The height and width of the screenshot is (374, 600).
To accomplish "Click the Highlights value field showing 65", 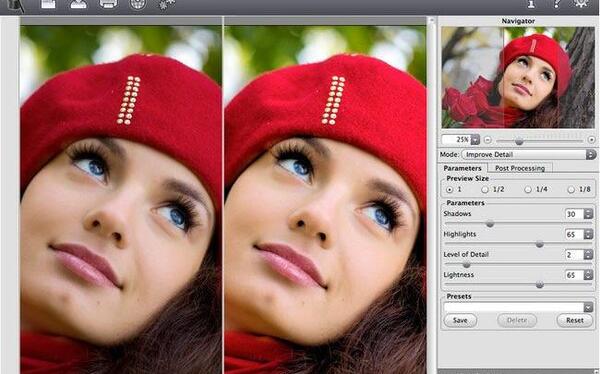I will [x=574, y=234].
